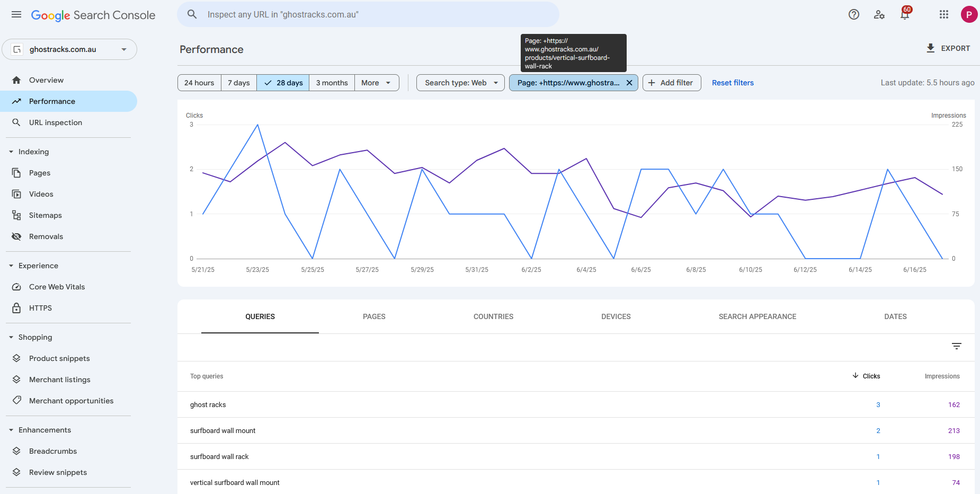Switch to the Dates tab

pos(895,316)
